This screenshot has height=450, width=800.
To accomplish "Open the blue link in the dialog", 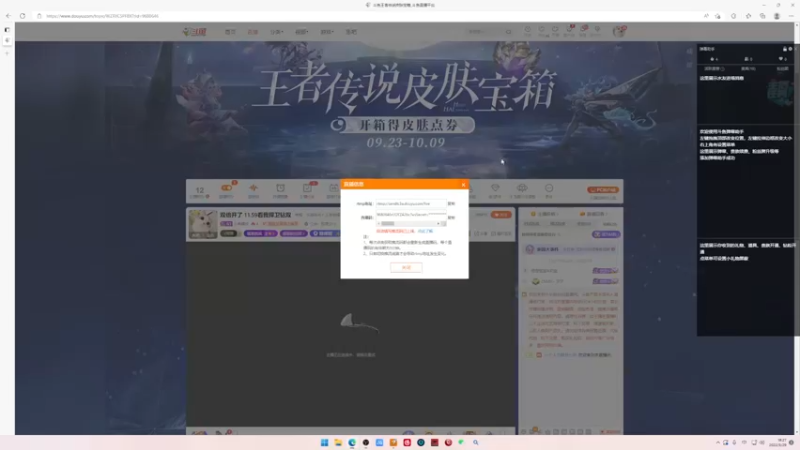I will (x=425, y=231).
